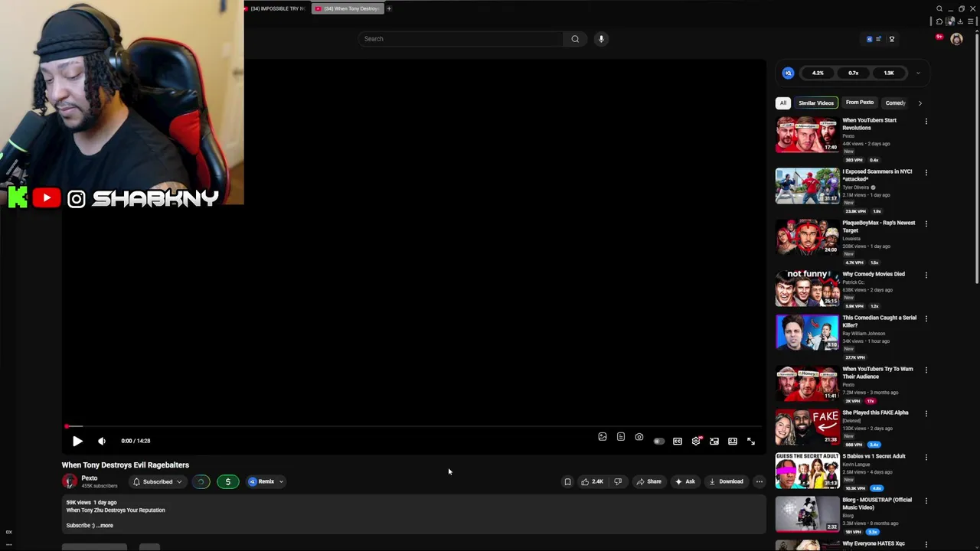The height and width of the screenshot is (551, 980).
Task: Seek on the video progress bar
Action: tap(413, 426)
